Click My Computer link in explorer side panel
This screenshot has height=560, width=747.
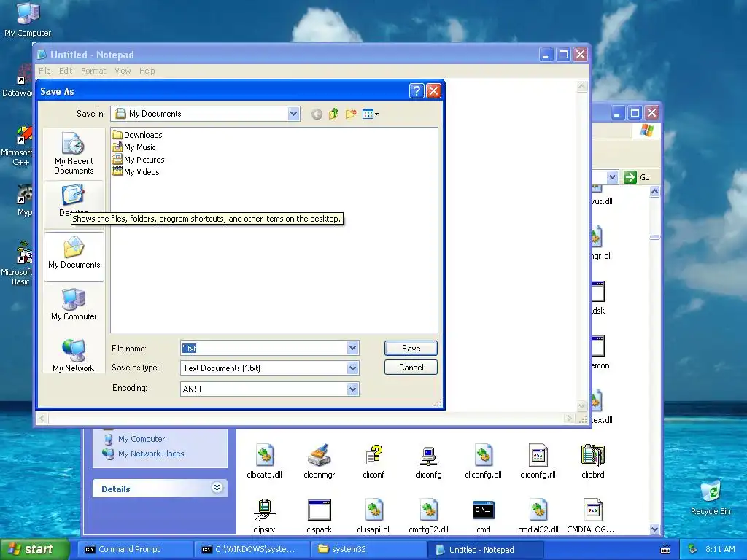[x=142, y=439]
